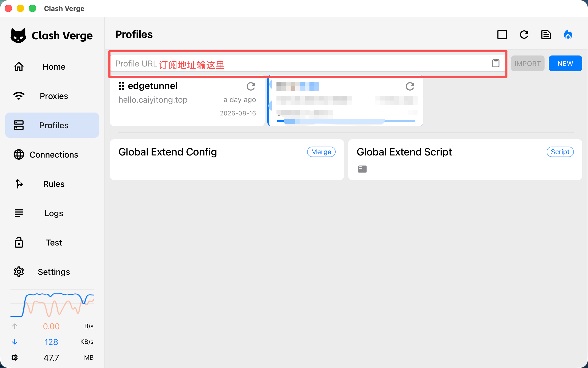Click the download arrow icon
The image size is (588, 368).
coord(15,342)
